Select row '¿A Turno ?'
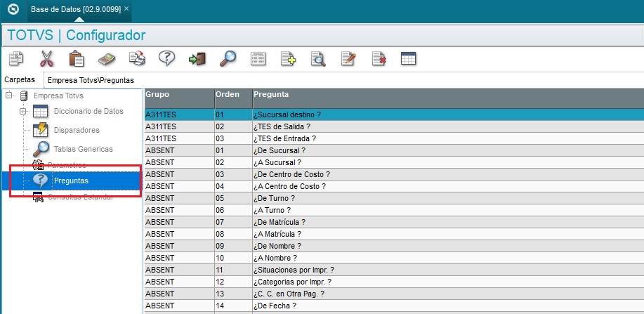Screen dimensions: 644x314 pyautogui.click(x=394, y=210)
